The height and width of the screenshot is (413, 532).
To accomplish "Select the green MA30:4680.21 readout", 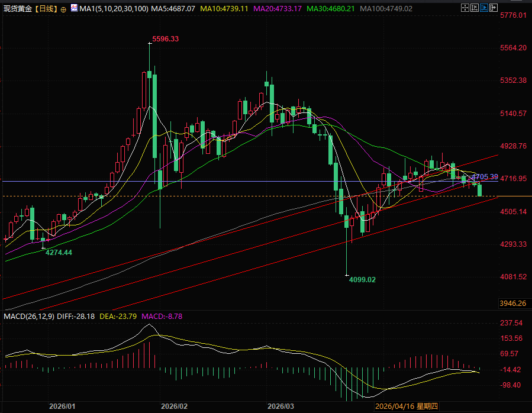I will pyautogui.click(x=330, y=9).
